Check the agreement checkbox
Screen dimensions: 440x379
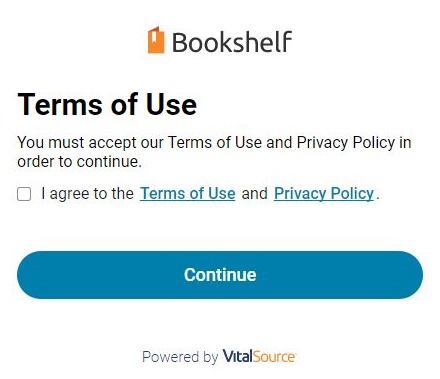coord(24,194)
